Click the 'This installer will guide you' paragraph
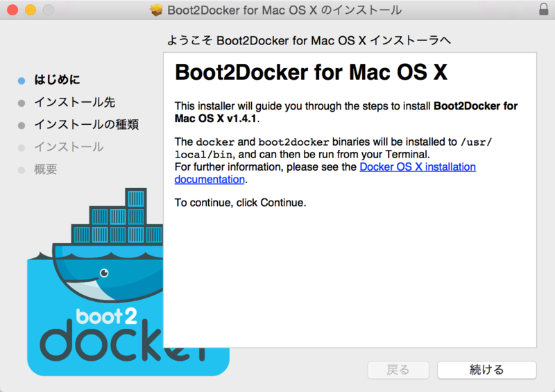 [346, 112]
